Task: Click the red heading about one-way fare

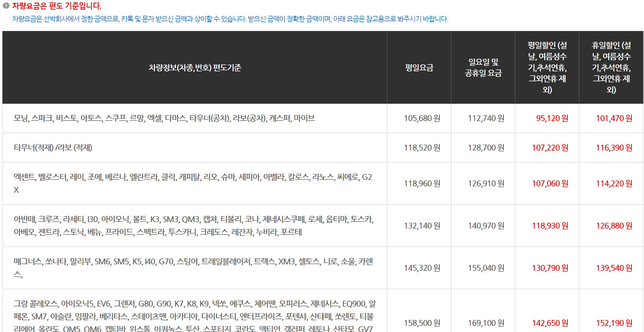Action: 57,6
